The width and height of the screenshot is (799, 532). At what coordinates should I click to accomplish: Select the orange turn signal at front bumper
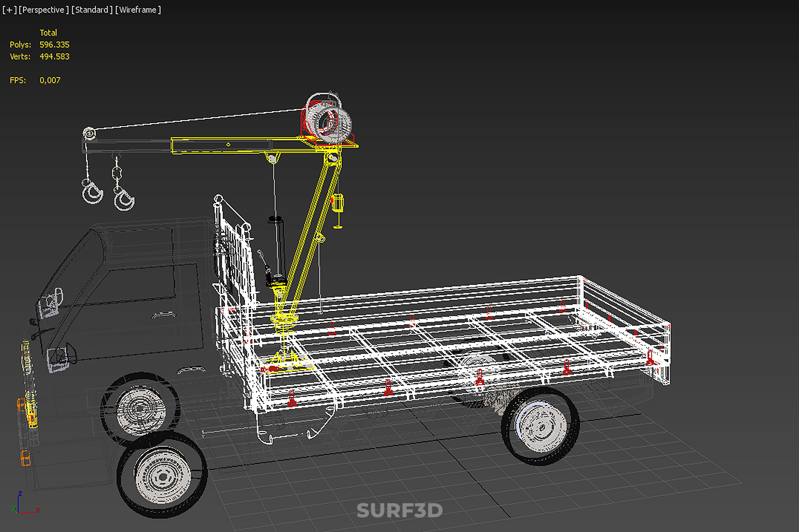25,458
